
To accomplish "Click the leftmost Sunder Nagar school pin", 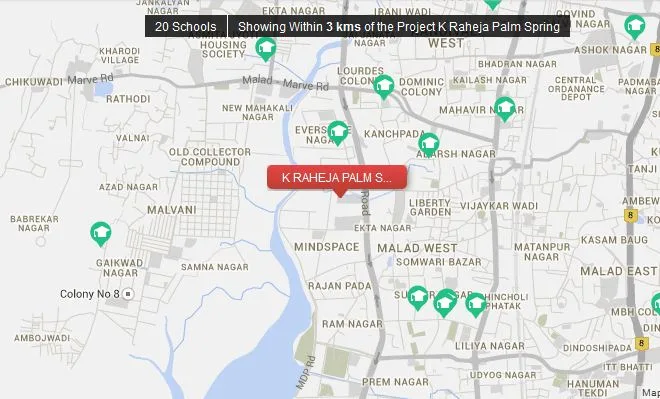I will [418, 298].
